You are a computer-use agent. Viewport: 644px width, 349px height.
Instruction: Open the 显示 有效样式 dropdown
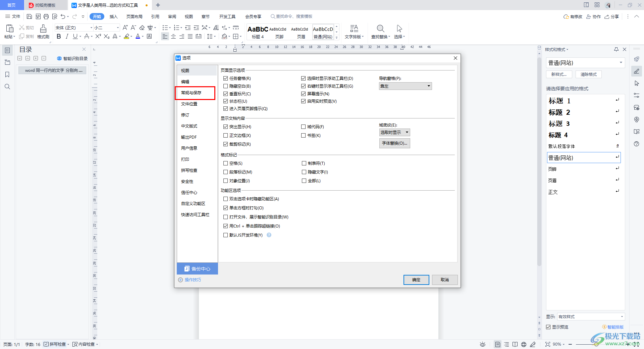tap(591, 316)
